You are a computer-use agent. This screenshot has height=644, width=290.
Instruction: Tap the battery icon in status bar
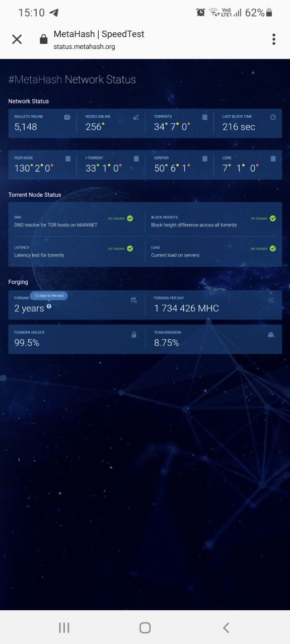click(269, 13)
